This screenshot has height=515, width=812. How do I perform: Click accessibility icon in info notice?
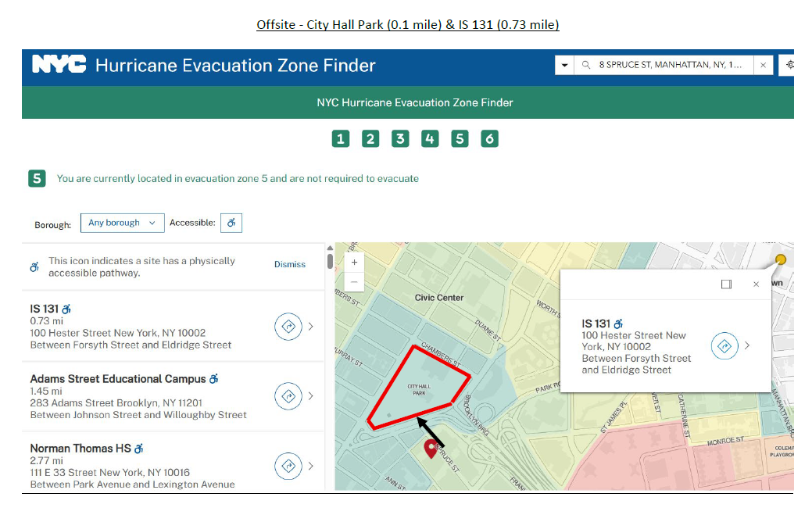pyautogui.click(x=34, y=267)
